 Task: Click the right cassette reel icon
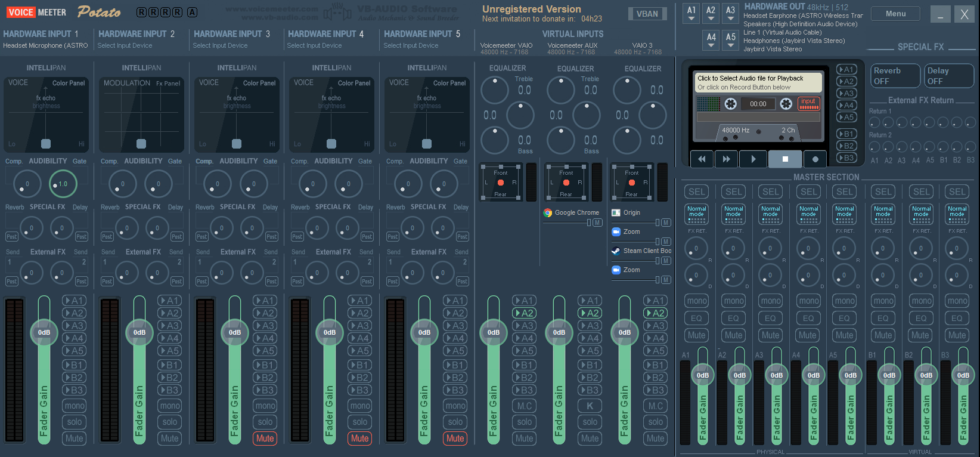(786, 104)
